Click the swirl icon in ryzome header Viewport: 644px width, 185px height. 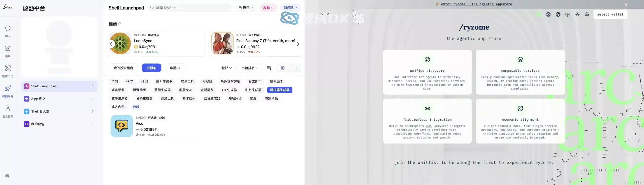(x=587, y=15)
